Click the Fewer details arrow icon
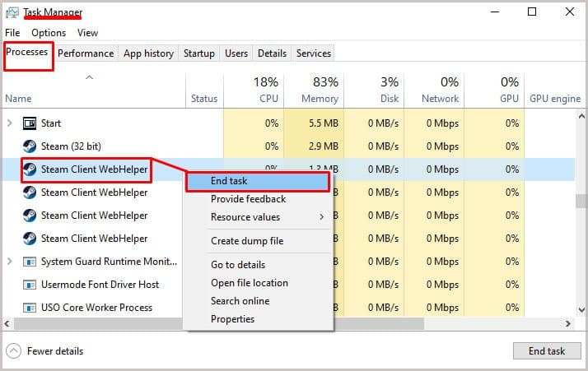The height and width of the screenshot is (371, 588). coord(13,351)
